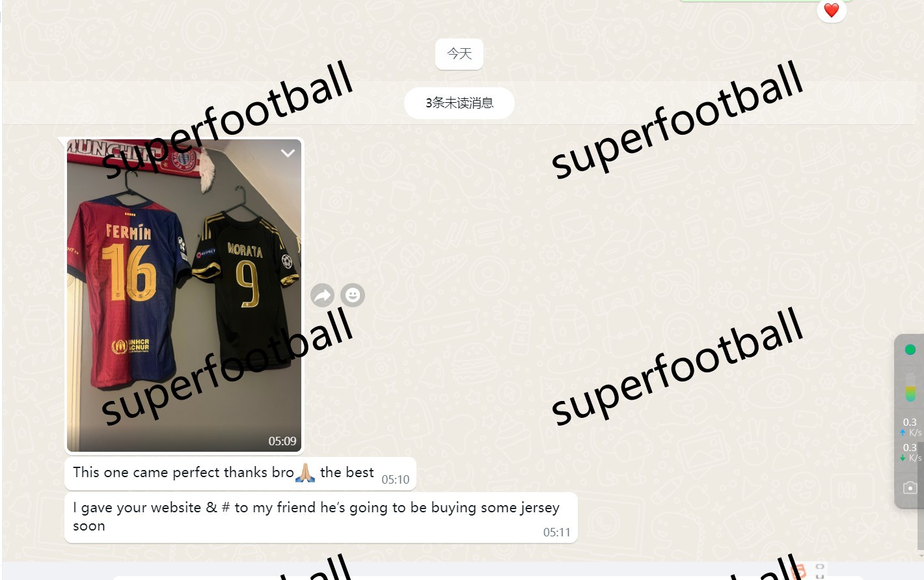924x580 pixels.
Task: Click the 05:09 timestamp on photo
Action: [282, 441]
